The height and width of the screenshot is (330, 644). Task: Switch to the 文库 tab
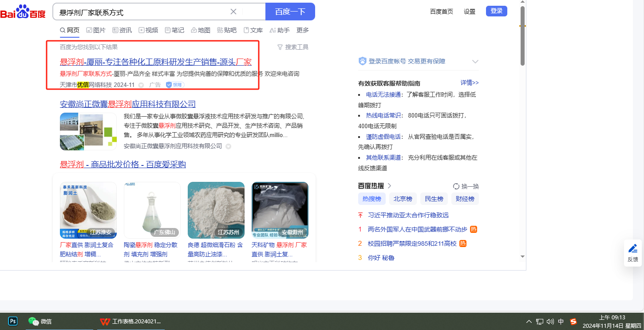[253, 30]
